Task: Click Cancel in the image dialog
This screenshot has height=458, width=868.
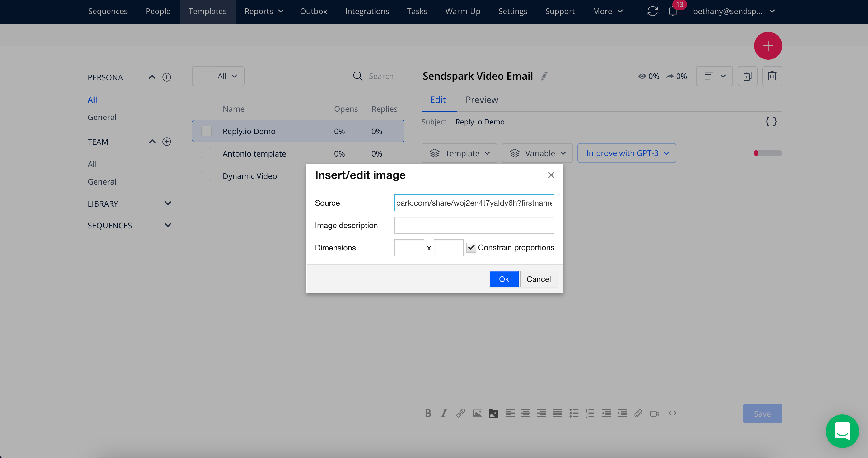Action: [539, 279]
